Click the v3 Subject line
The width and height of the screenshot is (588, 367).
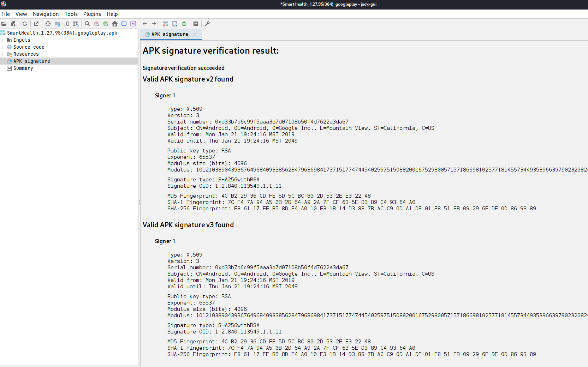coord(301,274)
